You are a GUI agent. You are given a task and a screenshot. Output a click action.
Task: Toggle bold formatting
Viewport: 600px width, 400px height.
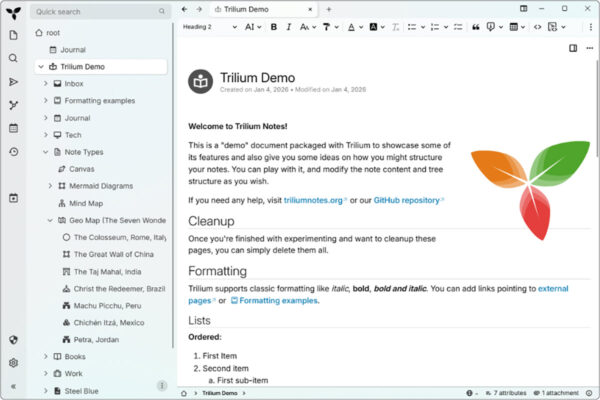[274, 27]
